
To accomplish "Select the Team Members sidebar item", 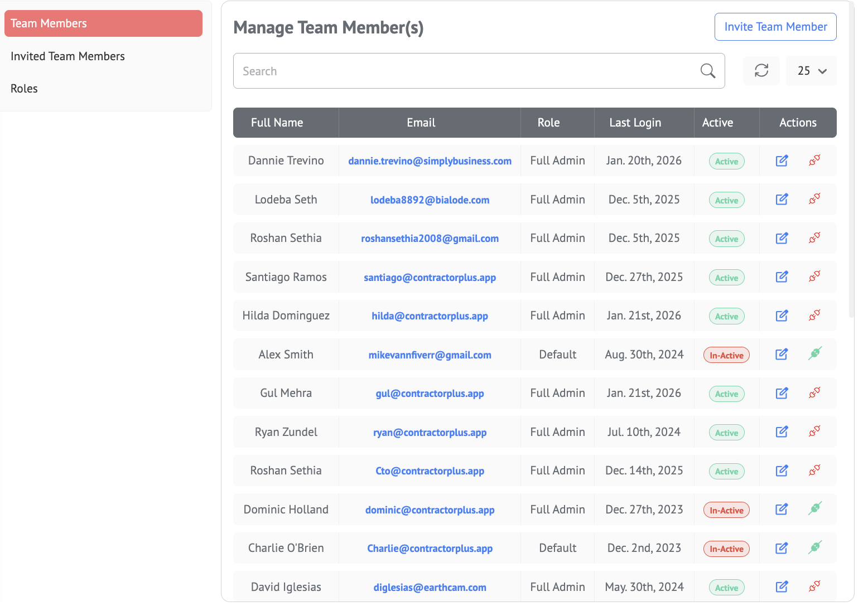I will pos(103,23).
